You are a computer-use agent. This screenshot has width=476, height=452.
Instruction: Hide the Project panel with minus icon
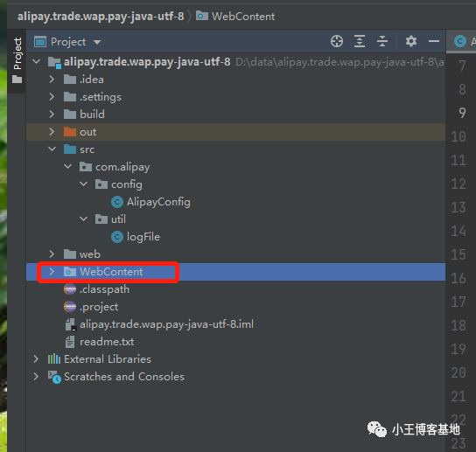[x=434, y=41]
